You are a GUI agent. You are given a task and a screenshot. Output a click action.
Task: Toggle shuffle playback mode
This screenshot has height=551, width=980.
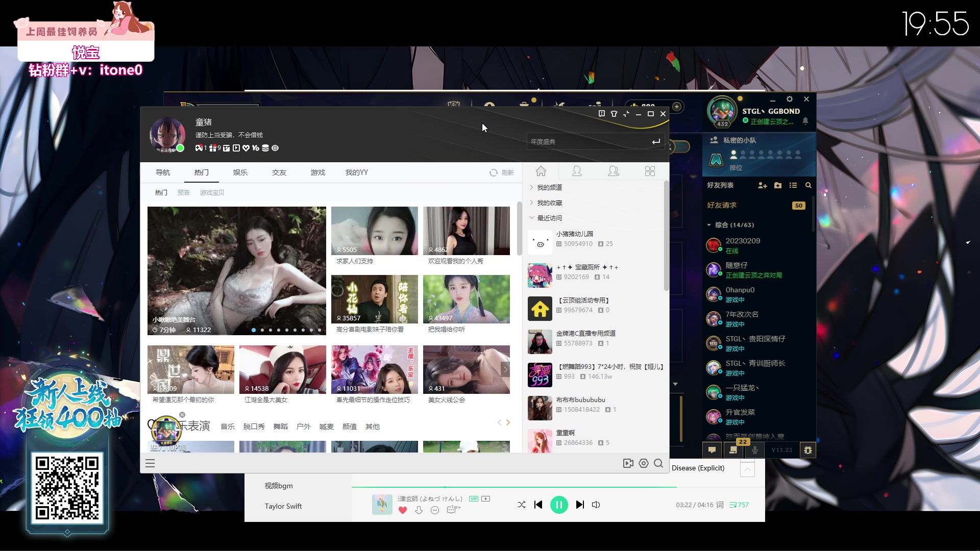(521, 505)
